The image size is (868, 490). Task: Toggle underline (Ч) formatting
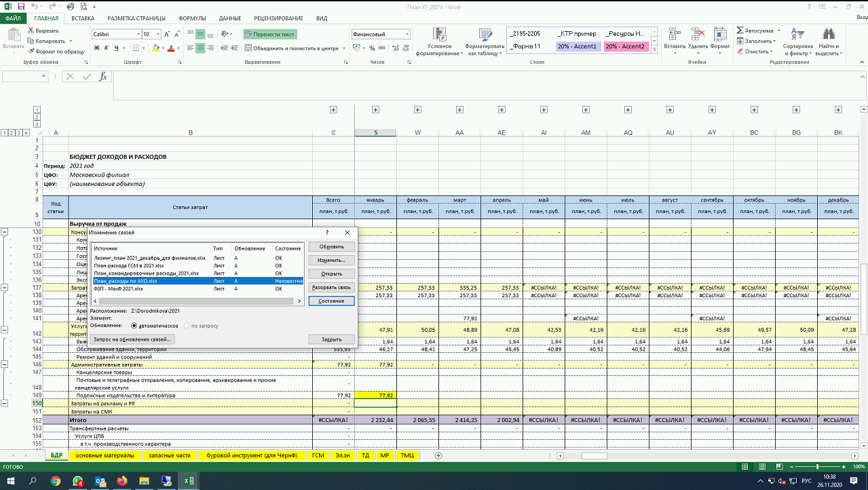(x=117, y=48)
